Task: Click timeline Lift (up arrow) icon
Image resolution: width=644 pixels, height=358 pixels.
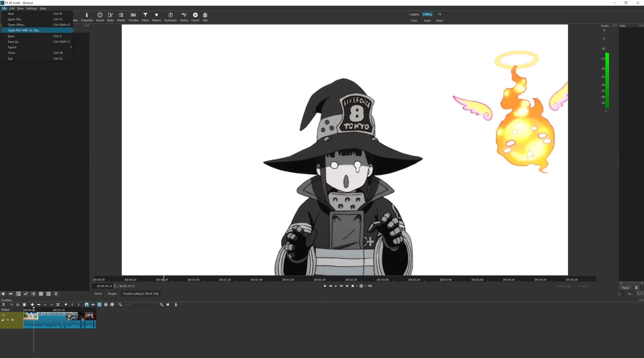Action: point(45,305)
